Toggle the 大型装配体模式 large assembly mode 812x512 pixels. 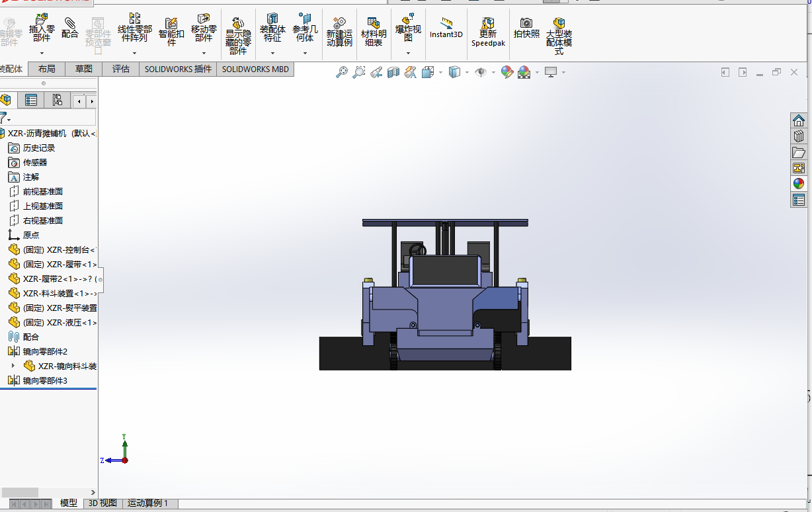coord(559,36)
